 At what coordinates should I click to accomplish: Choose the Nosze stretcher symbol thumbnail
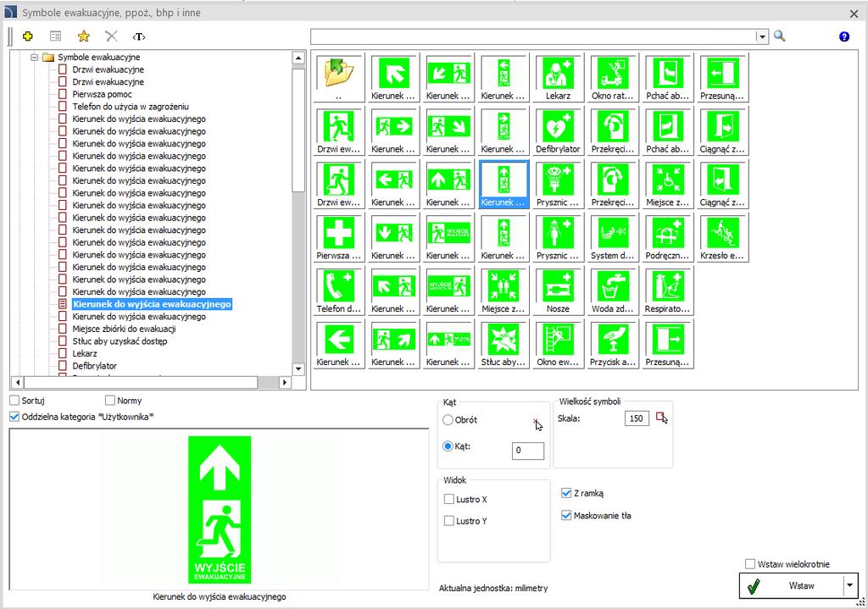point(558,291)
